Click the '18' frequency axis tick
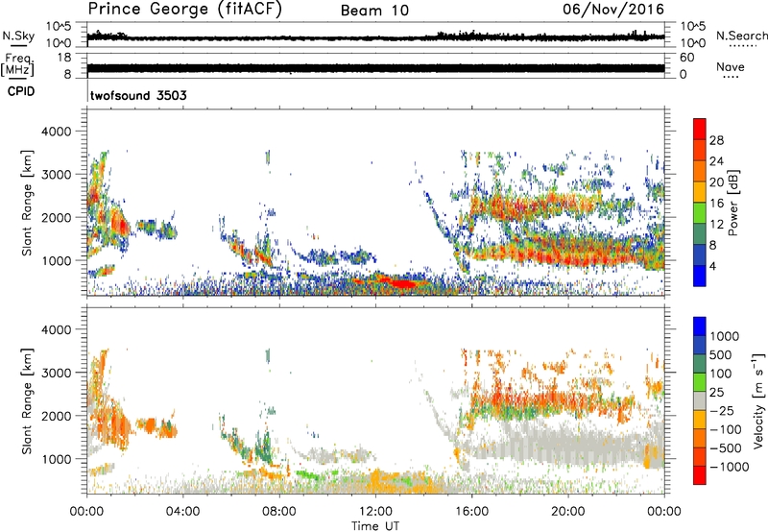This screenshot has width=768, height=532. point(64,58)
